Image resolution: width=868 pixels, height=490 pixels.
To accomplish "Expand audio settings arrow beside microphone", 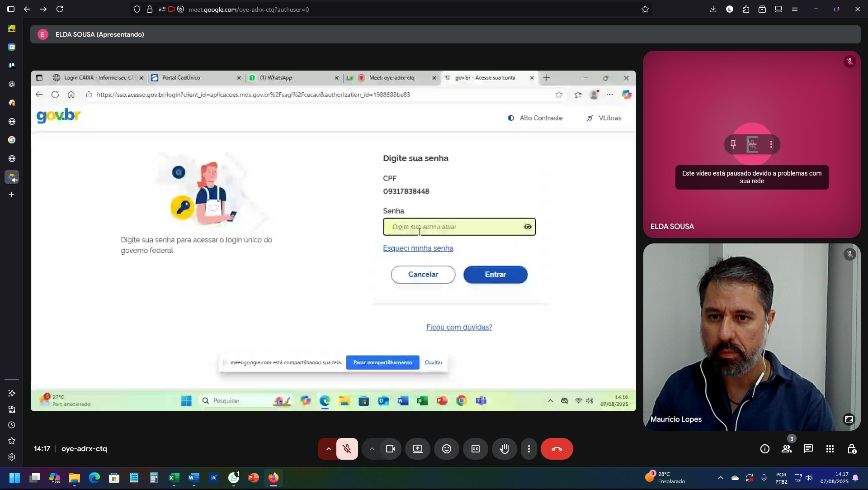I will pos(329,449).
